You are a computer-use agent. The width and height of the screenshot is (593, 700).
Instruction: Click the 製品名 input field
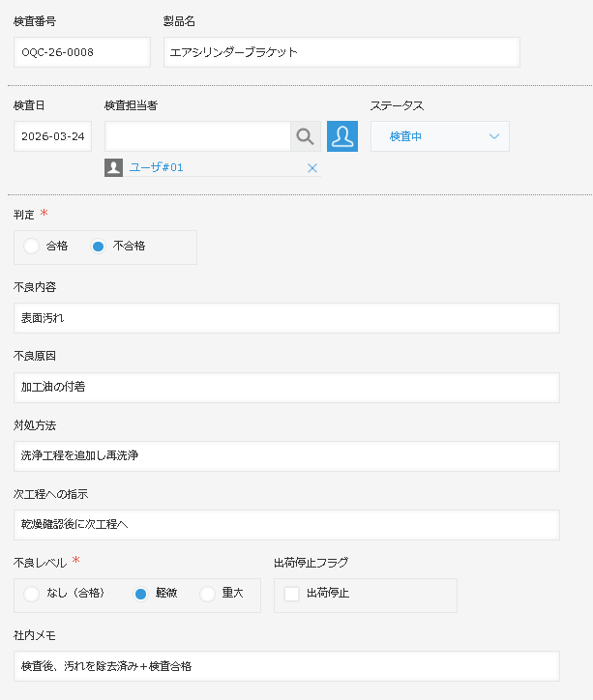pos(341,52)
